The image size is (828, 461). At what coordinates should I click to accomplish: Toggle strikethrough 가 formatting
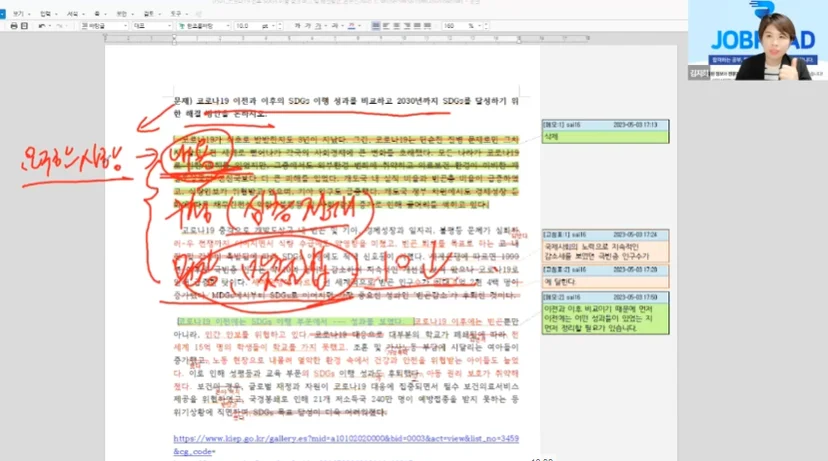(335, 26)
